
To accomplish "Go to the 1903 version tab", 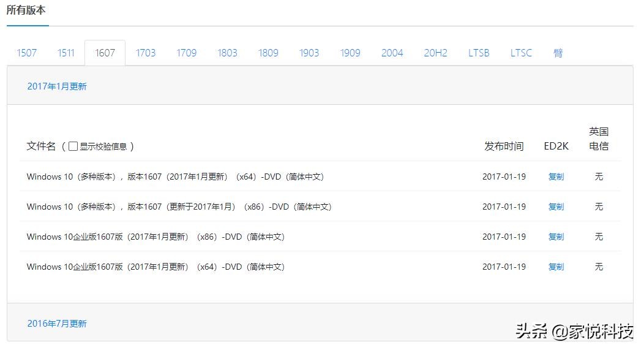I will pyautogui.click(x=309, y=53).
